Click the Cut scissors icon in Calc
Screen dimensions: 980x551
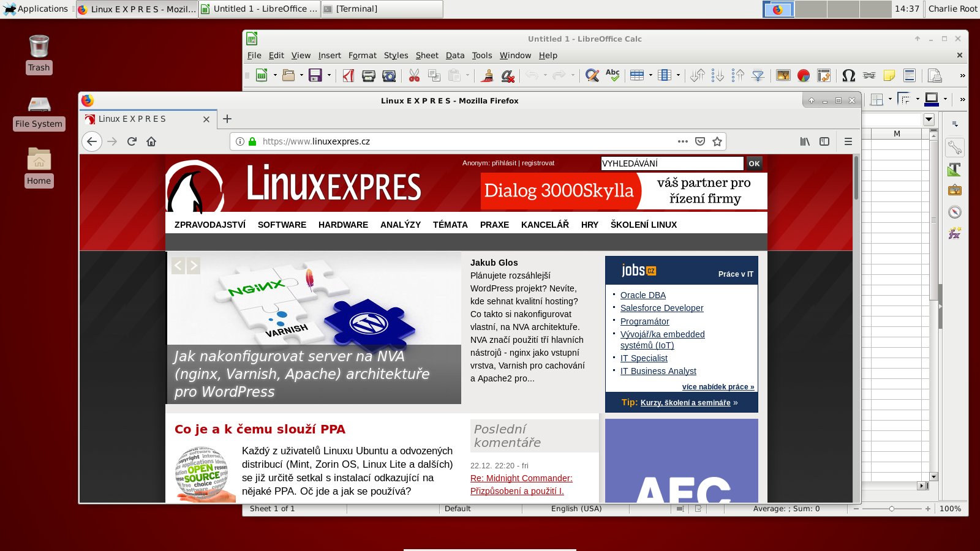[x=414, y=75]
